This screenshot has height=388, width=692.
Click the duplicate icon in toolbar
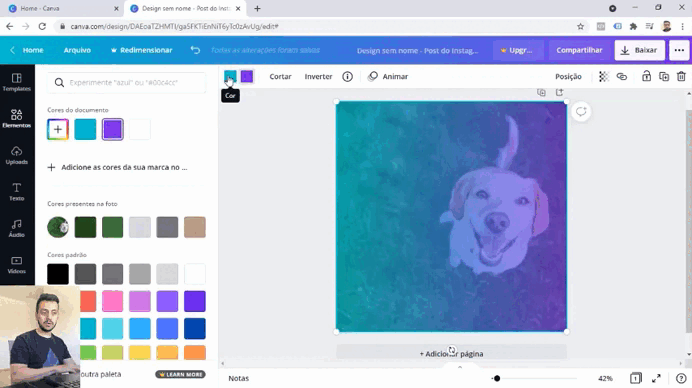[x=664, y=76]
